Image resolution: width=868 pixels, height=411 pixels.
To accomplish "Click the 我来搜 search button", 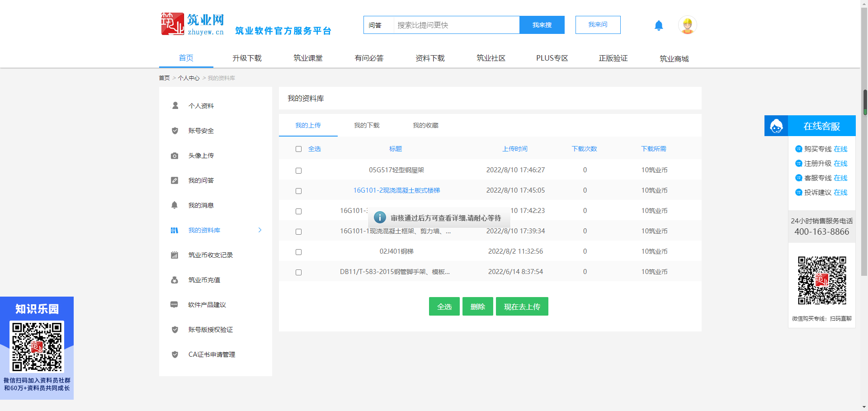I will point(542,25).
